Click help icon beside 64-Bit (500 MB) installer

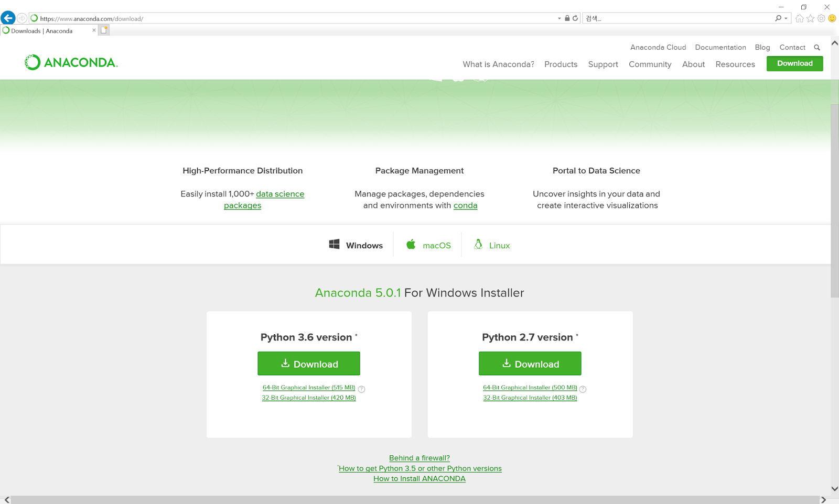point(583,389)
